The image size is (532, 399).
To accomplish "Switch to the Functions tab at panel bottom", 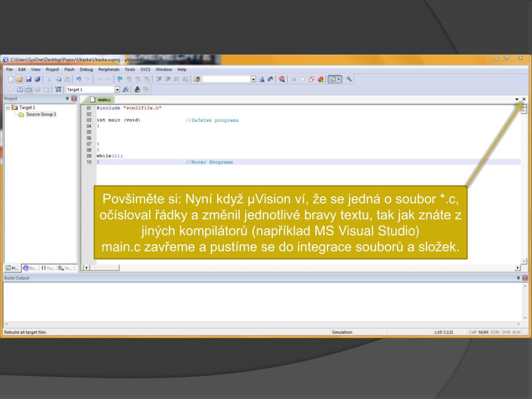I will (48, 268).
